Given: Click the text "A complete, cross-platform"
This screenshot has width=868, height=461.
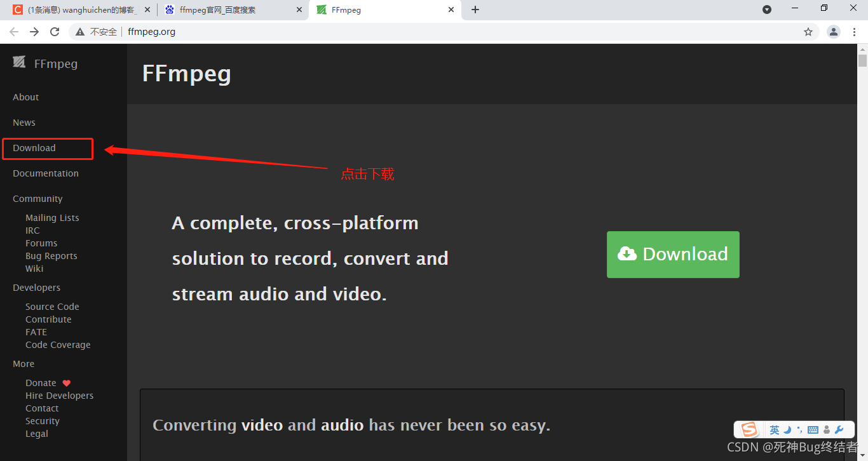Looking at the screenshot, I should click(295, 224).
